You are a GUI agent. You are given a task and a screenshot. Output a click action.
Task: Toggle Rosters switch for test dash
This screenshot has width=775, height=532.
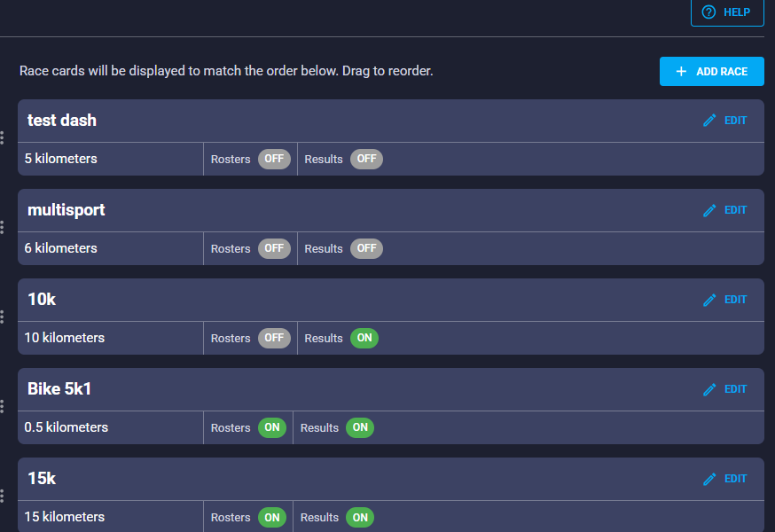coord(274,159)
